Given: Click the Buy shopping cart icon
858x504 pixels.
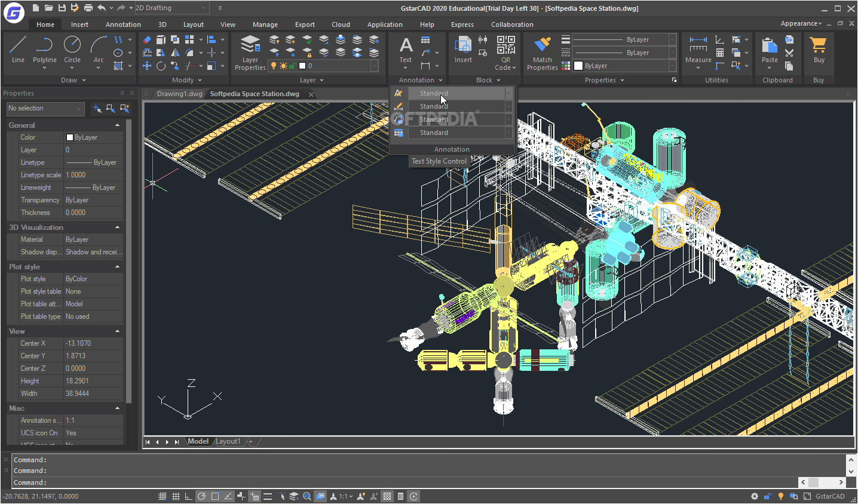Looking at the screenshot, I should [819, 45].
